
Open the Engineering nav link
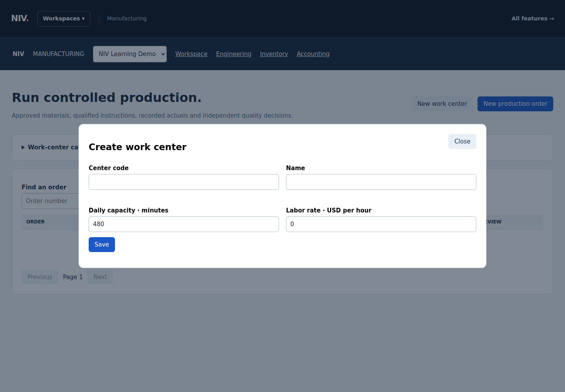(233, 54)
